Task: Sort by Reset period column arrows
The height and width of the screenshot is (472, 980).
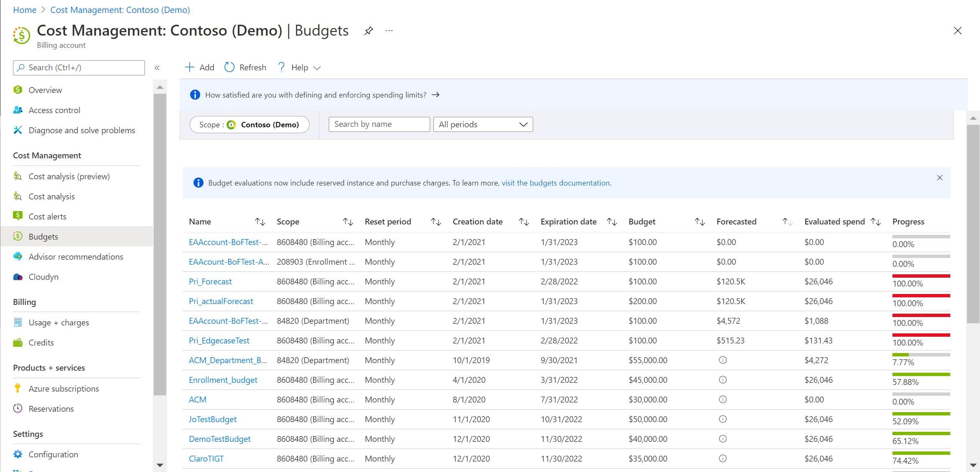Action: tap(436, 222)
